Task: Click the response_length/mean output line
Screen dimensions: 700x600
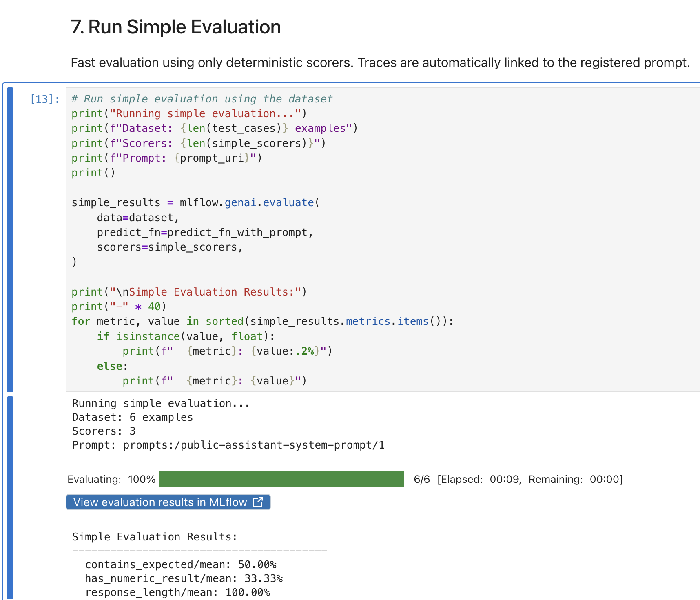Action: tap(177, 592)
